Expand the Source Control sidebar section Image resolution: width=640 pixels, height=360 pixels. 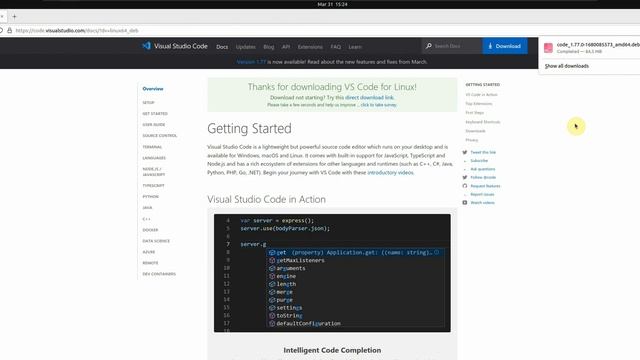click(x=160, y=136)
